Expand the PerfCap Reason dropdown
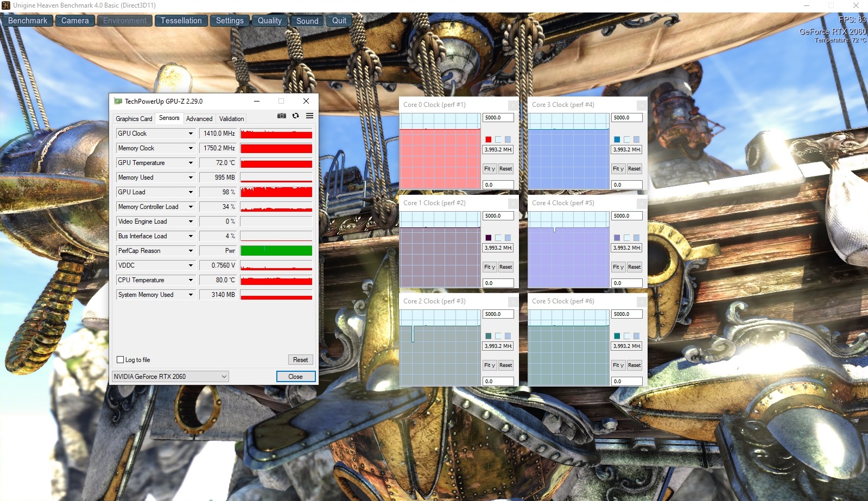This screenshot has width=868, height=501. tap(191, 251)
